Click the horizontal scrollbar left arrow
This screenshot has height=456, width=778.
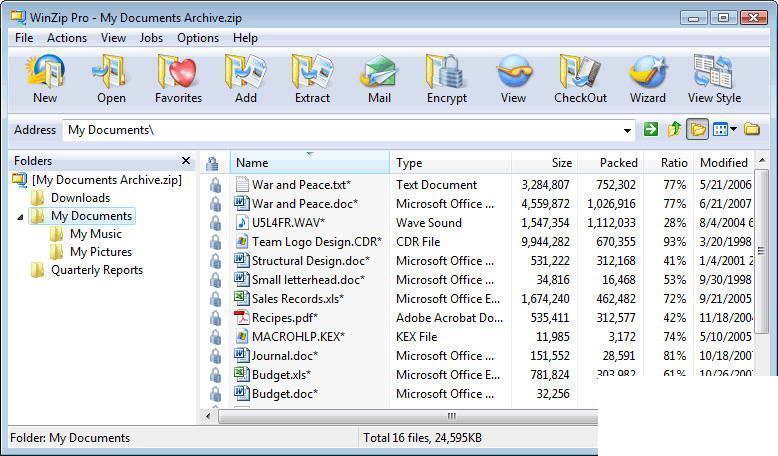point(208,416)
